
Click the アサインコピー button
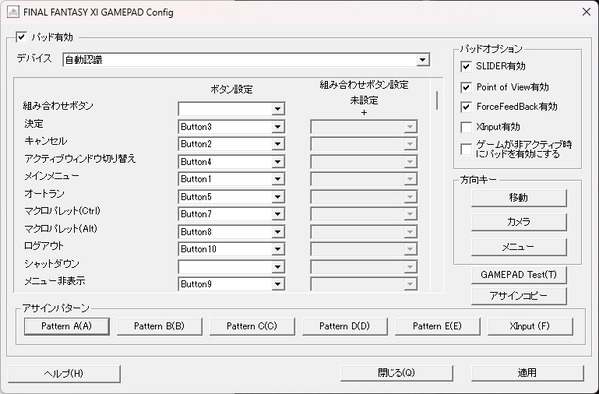[x=518, y=296]
